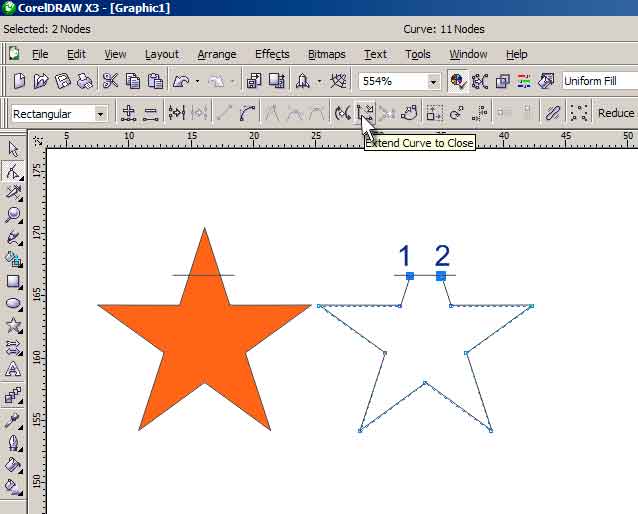Select the Interactive Blend tool
The width and height of the screenshot is (638, 514).
click(13, 394)
